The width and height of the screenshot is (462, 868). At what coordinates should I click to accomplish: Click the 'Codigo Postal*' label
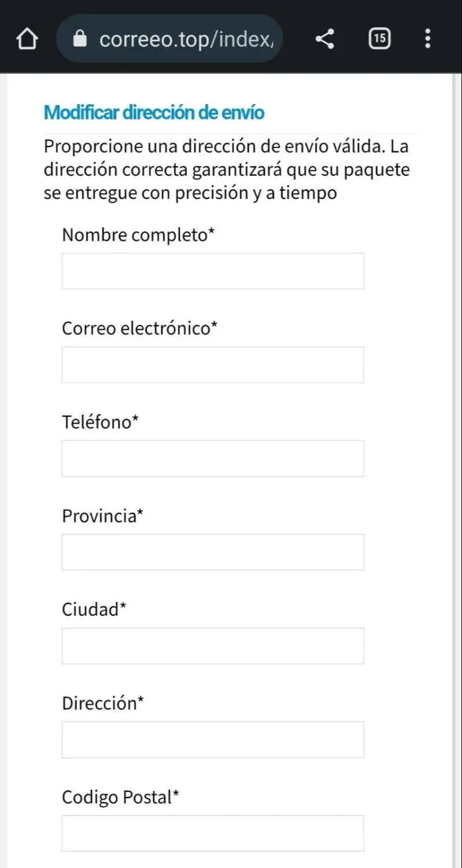point(120,797)
